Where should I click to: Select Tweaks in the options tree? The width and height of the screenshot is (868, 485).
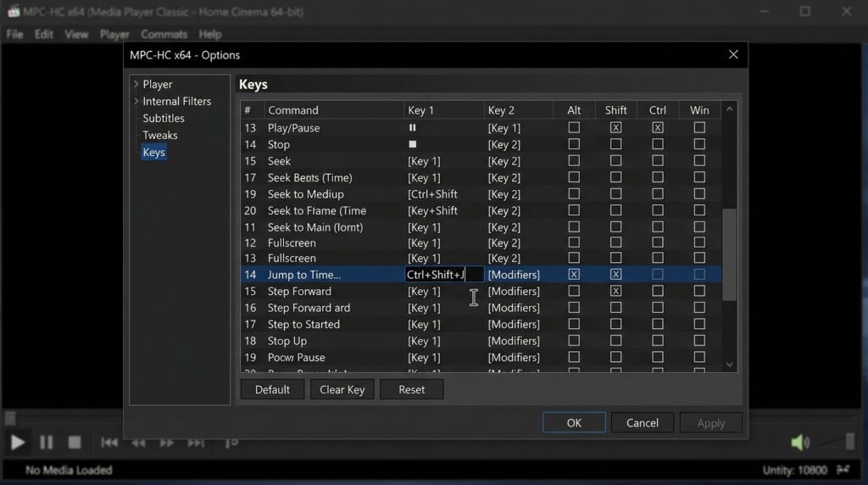pos(160,135)
